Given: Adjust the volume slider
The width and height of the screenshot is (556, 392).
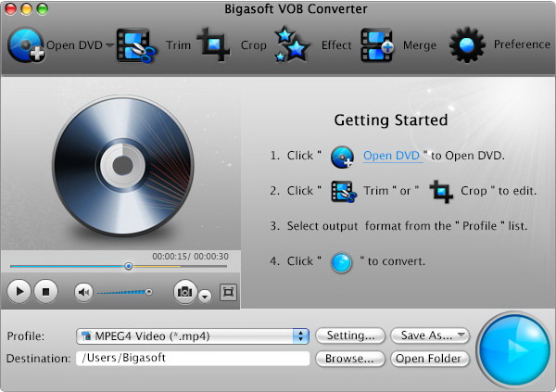Looking at the screenshot, I should [x=124, y=292].
